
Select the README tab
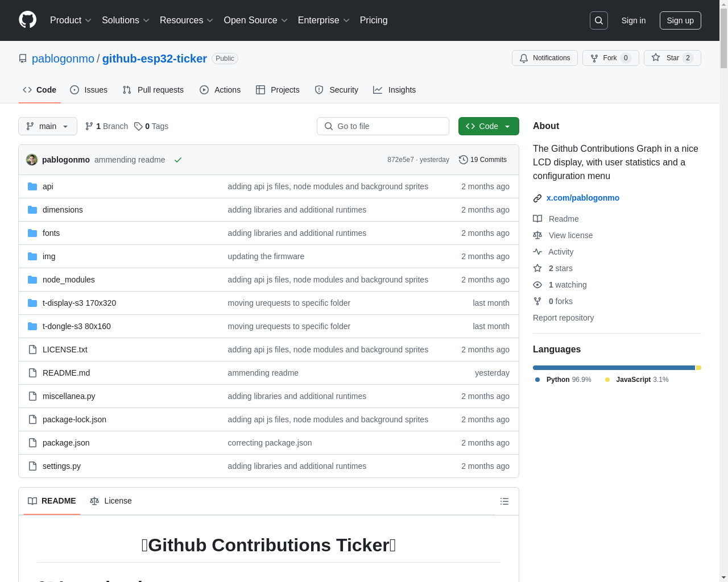[52, 501]
